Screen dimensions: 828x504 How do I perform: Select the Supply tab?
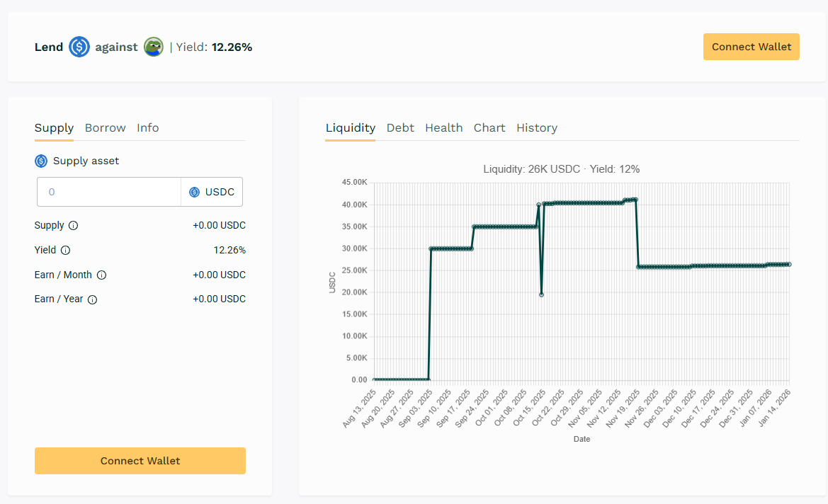click(54, 128)
